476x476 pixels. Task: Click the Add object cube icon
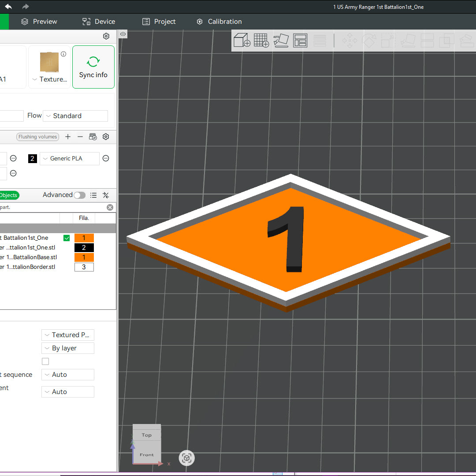point(242,41)
